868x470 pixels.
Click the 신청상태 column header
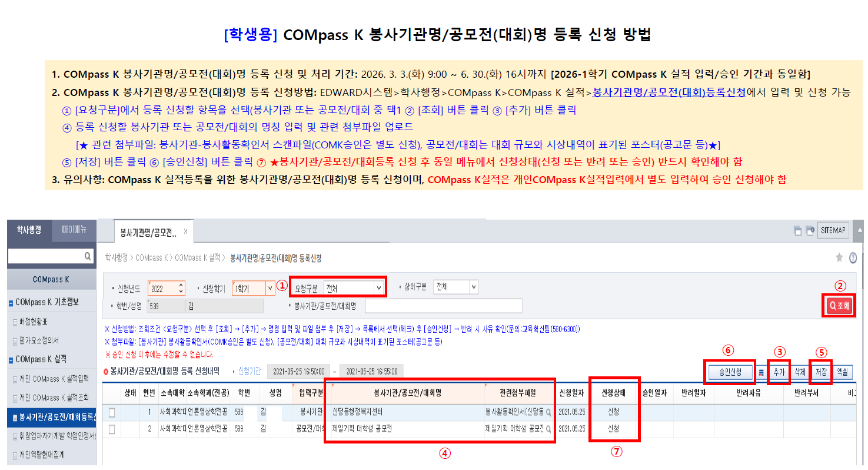click(x=613, y=393)
